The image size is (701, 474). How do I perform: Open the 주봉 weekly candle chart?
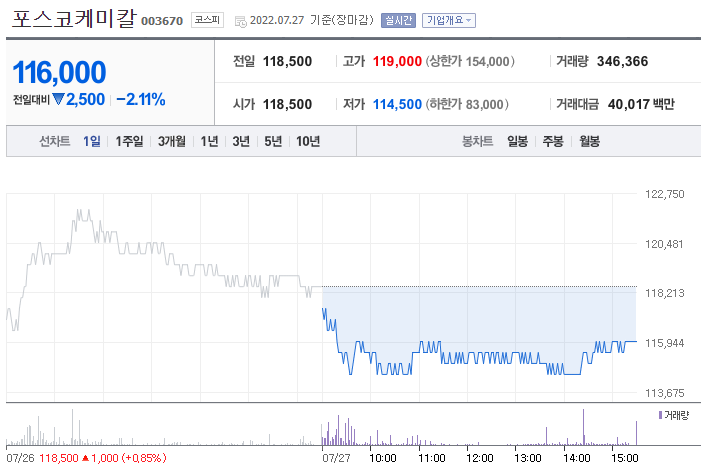(x=553, y=141)
